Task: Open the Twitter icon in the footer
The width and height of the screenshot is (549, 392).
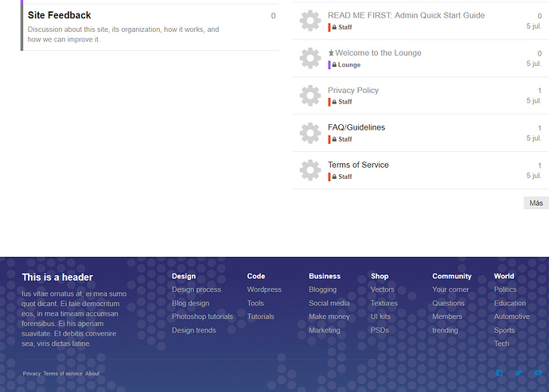Action: point(519,373)
